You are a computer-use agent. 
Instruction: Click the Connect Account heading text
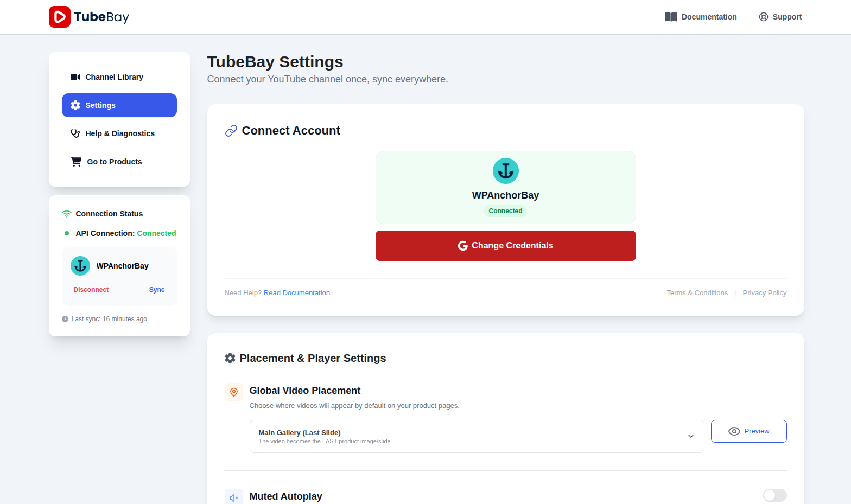click(x=291, y=131)
